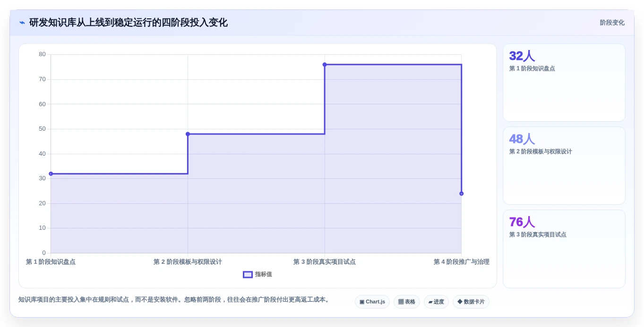Click the y-axis tick label 0
The width and height of the screenshot is (644, 327).
[x=44, y=253]
